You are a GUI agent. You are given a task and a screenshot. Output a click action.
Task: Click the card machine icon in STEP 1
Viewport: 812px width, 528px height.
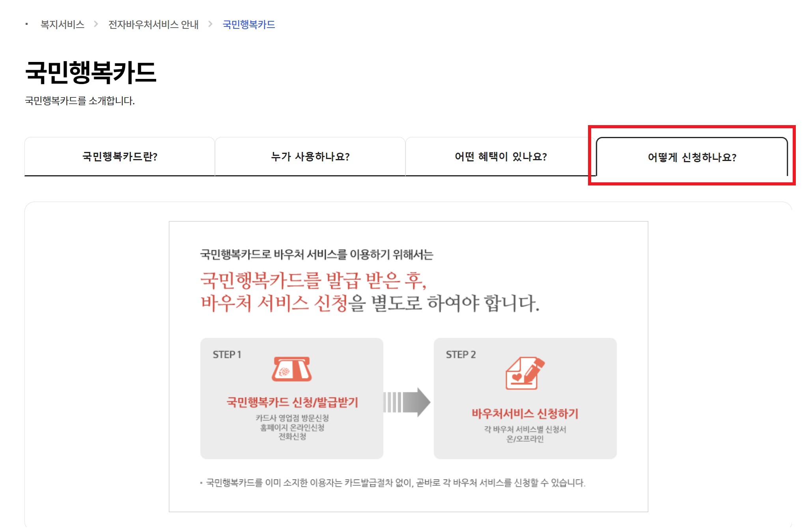[291, 369]
